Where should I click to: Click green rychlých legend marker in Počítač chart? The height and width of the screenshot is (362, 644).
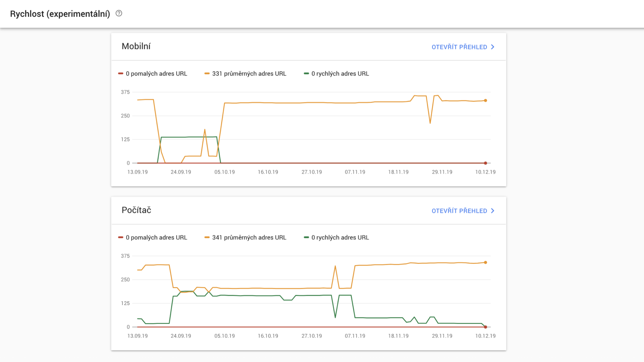306,238
